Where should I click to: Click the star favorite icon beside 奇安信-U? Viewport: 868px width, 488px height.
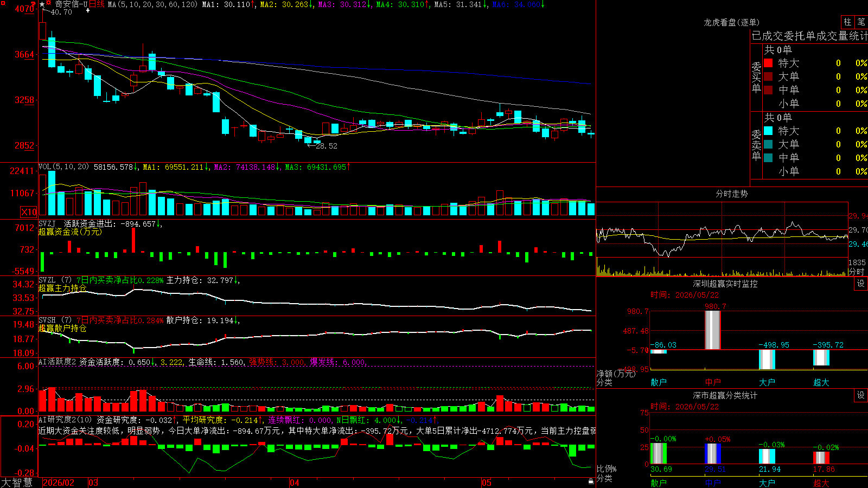point(42,4)
